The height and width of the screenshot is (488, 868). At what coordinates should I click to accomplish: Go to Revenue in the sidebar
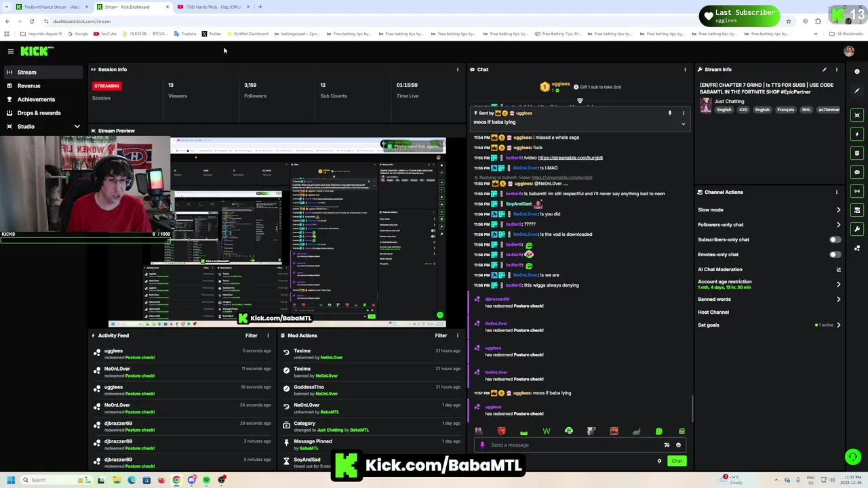pos(44,85)
